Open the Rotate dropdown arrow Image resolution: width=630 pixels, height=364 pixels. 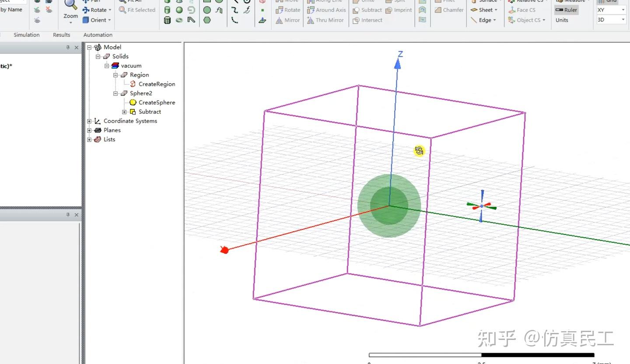pos(110,10)
